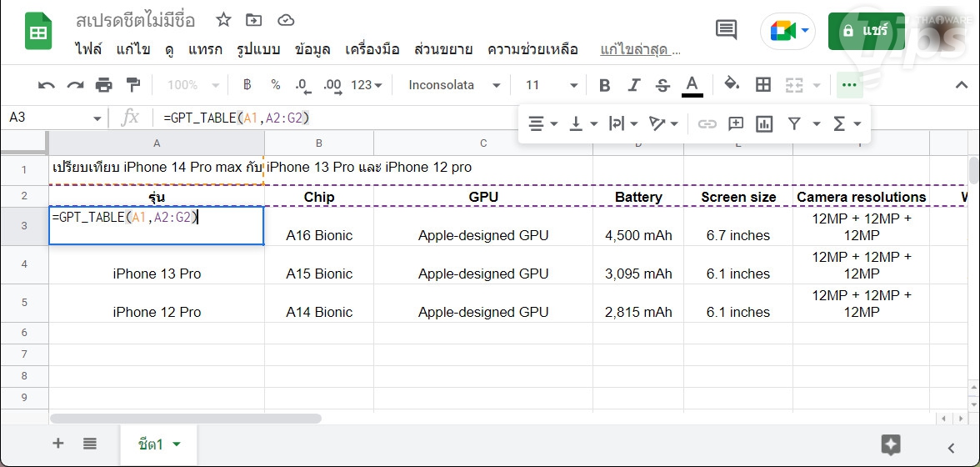Viewport: 980px width, 467px height.
Task: Click the insert link icon
Action: [x=707, y=123]
